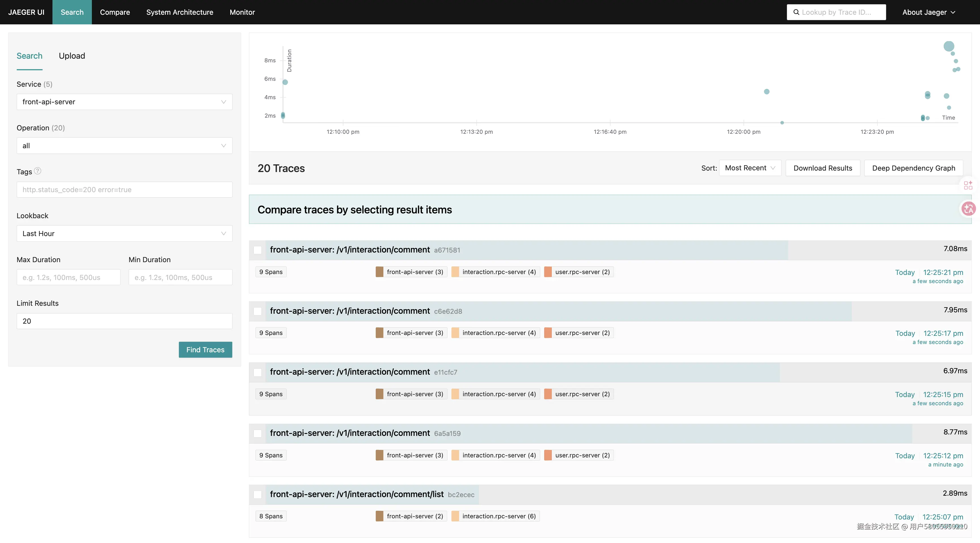Tick the checkbox for trace c6e62d8

[x=257, y=311]
